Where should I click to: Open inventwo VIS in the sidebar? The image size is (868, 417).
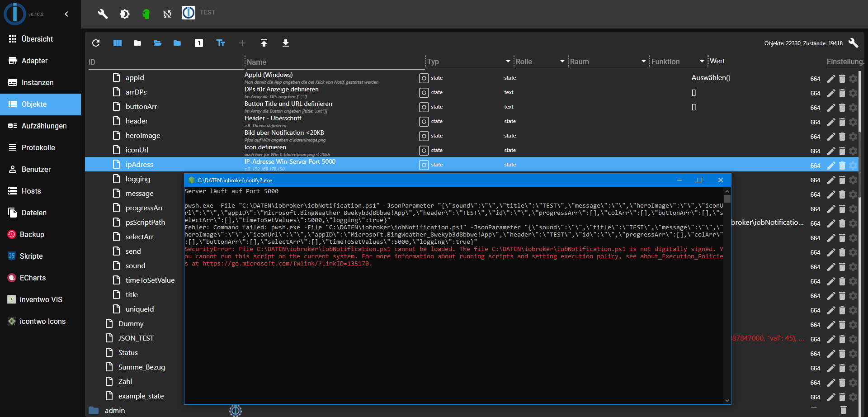40,299
